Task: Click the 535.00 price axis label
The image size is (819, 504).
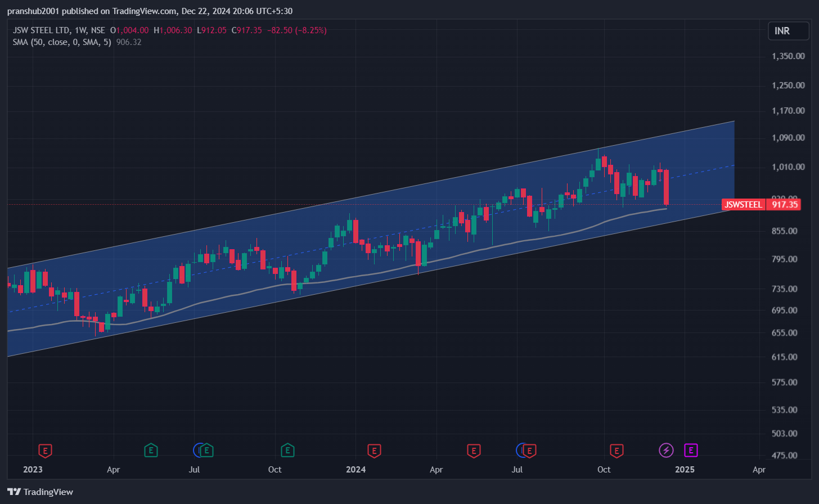Action: coord(785,410)
